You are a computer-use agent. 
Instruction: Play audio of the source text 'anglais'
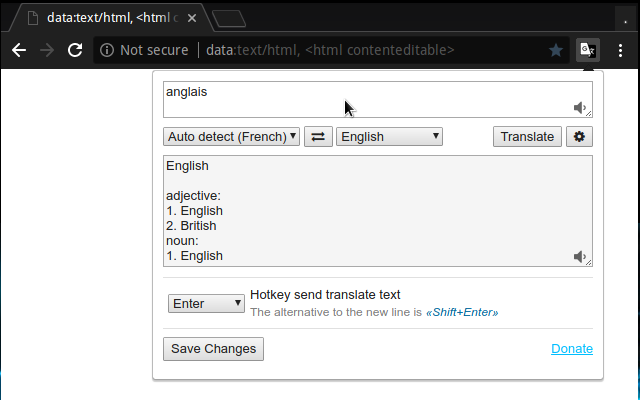(x=580, y=107)
